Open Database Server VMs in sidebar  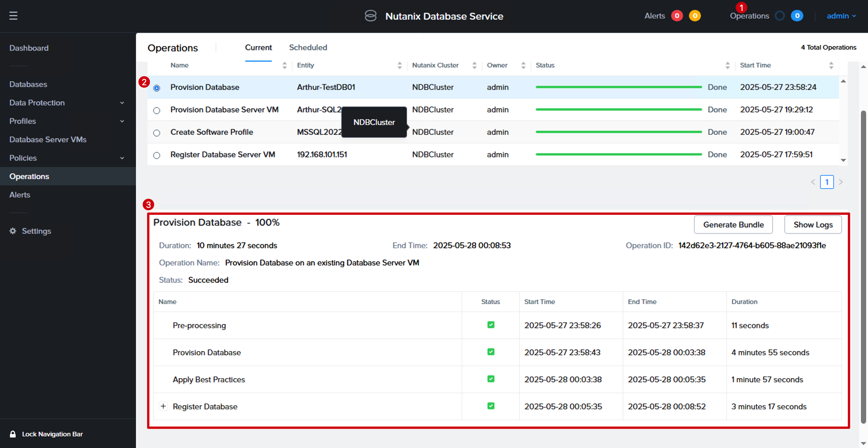(x=48, y=140)
